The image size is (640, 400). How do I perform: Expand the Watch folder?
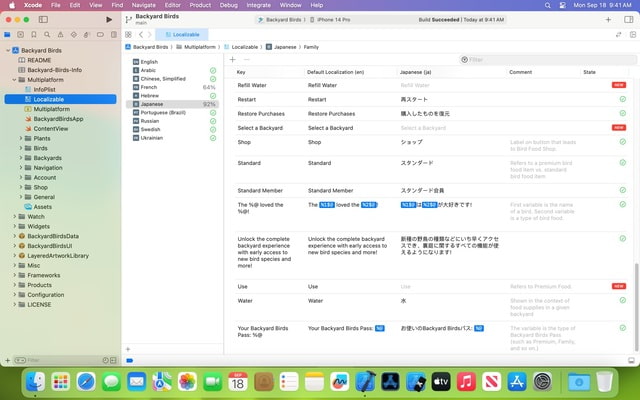coord(15,216)
